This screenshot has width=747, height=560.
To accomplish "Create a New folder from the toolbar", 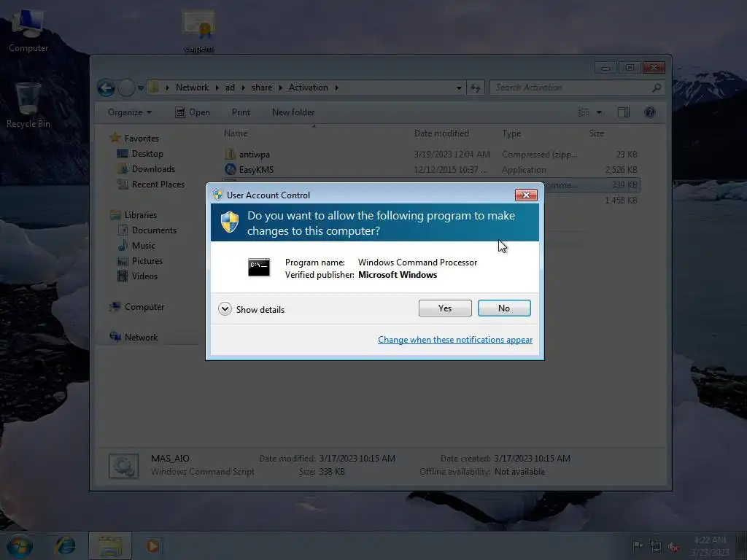I will 293,112.
